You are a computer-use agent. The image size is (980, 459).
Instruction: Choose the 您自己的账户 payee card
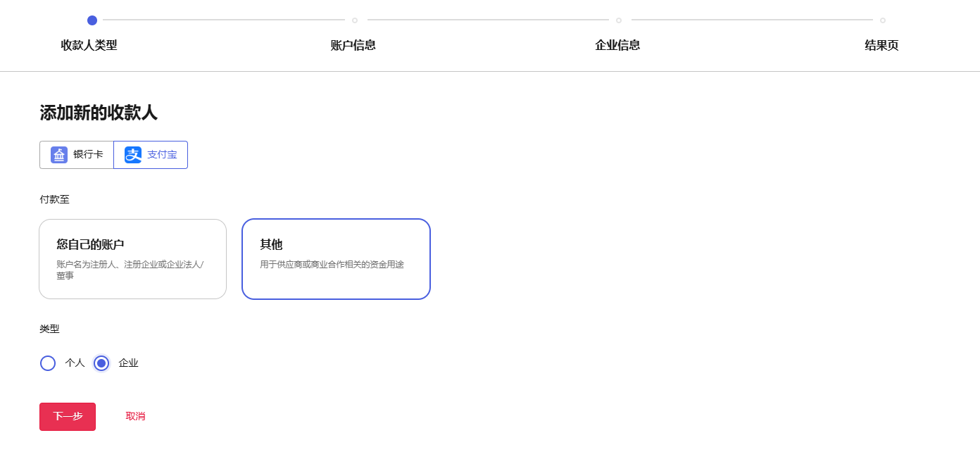tap(132, 259)
